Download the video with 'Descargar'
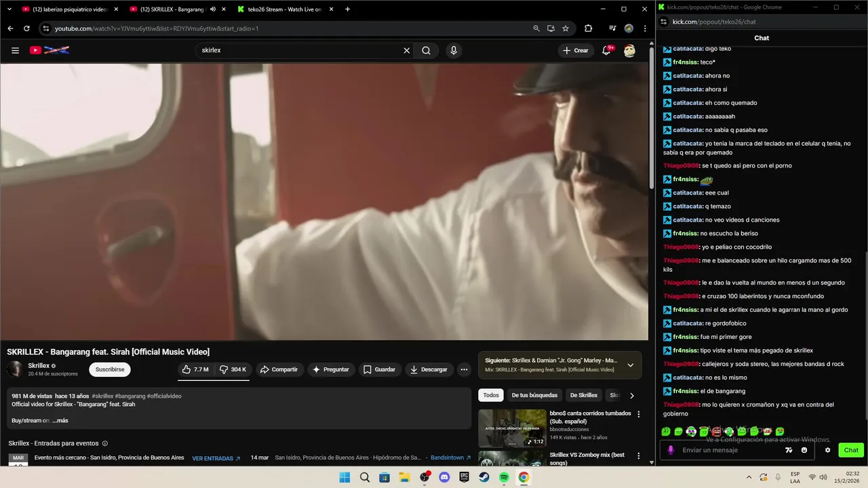The height and width of the screenshot is (488, 868). coord(429,369)
